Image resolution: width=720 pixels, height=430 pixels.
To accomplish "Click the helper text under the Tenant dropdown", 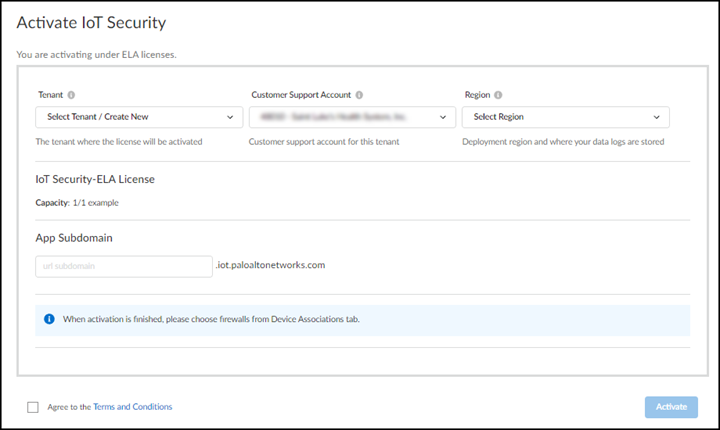I will [119, 142].
